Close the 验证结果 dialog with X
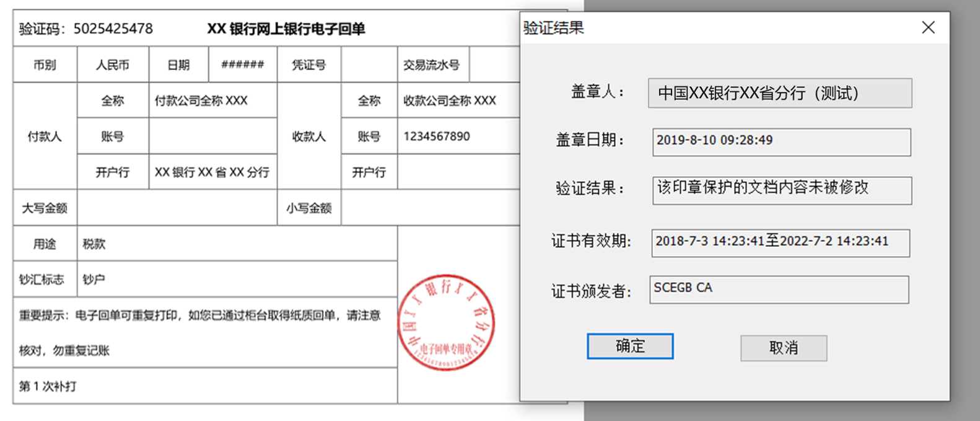 tap(928, 28)
